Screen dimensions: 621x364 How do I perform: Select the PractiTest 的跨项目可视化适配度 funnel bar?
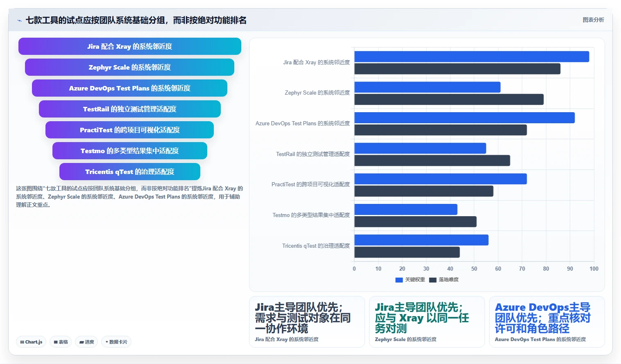tap(129, 130)
